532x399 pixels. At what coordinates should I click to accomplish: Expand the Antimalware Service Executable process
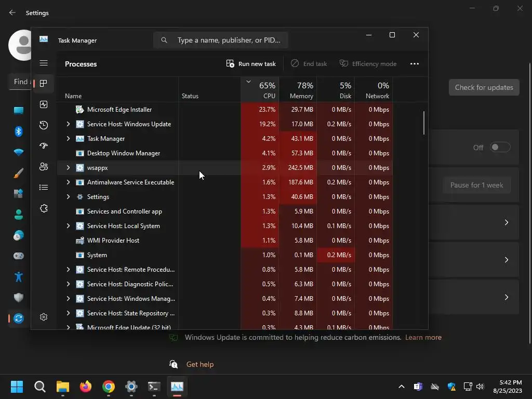(68, 182)
